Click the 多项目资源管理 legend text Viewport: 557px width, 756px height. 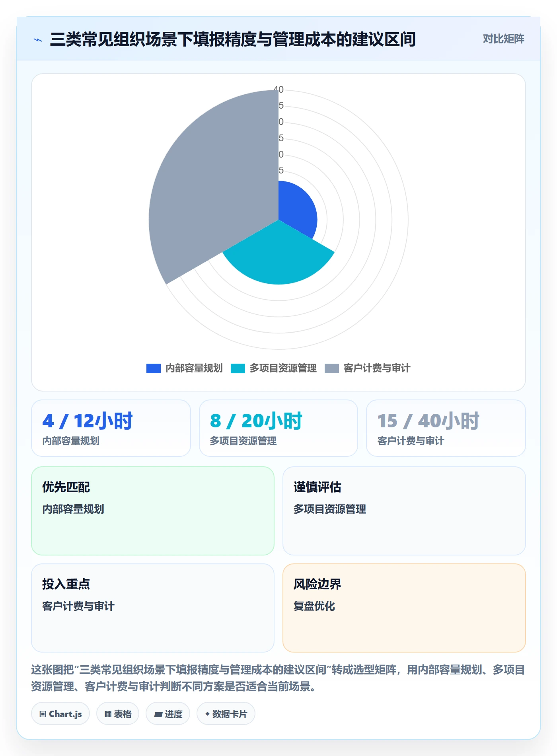pos(283,368)
